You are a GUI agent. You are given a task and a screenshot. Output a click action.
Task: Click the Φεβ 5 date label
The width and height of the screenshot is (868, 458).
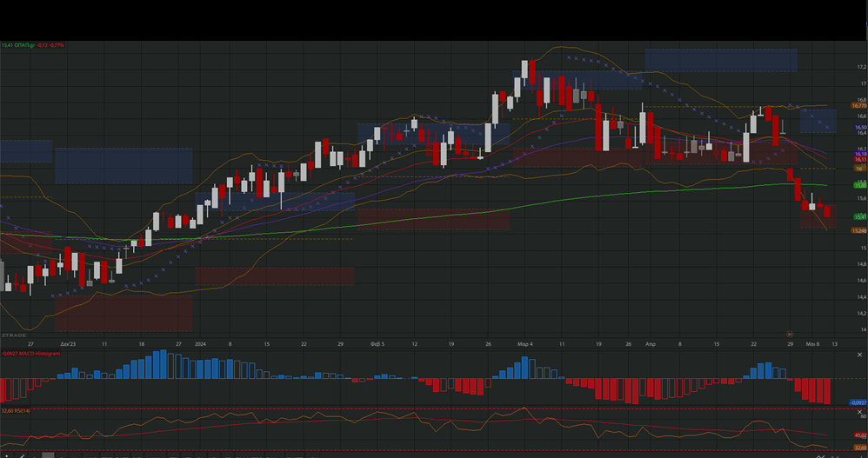377,344
